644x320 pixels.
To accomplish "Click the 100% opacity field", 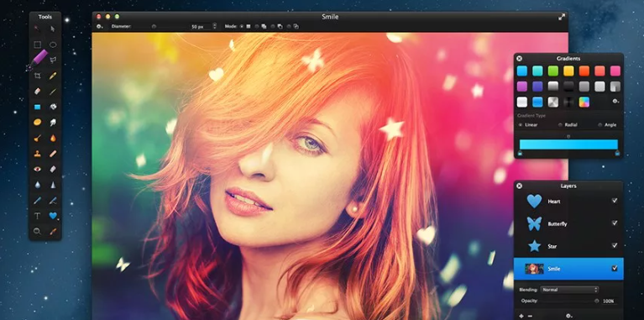I will pos(609,302).
